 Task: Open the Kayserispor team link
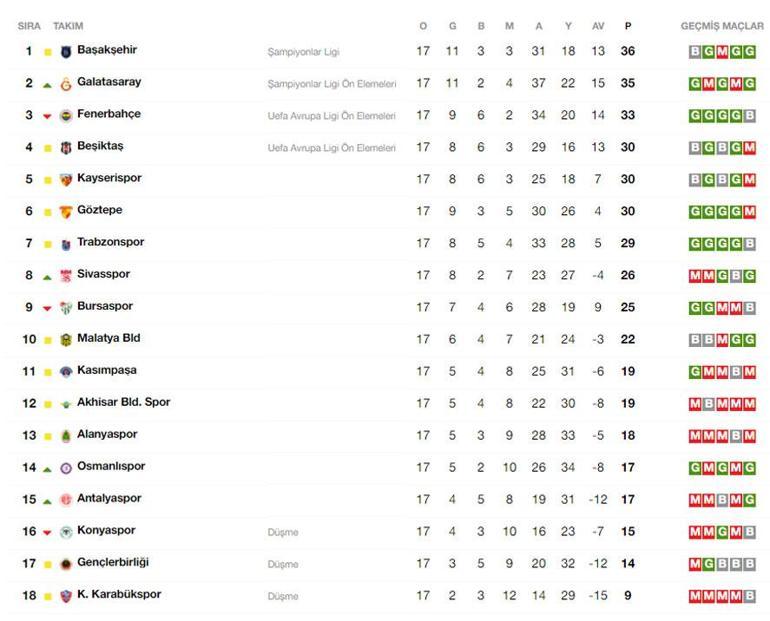(109, 178)
